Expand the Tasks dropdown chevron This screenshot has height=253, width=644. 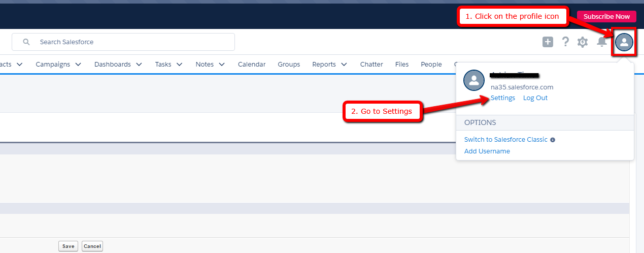tap(180, 65)
